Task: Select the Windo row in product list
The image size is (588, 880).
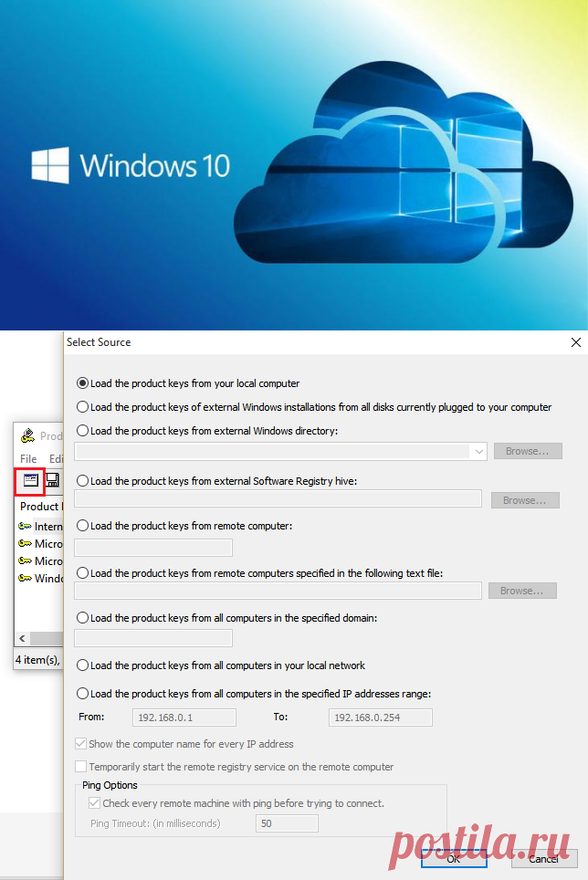Action: click(40, 578)
